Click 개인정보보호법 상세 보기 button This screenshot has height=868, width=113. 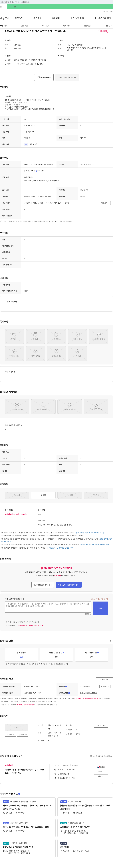43,585
